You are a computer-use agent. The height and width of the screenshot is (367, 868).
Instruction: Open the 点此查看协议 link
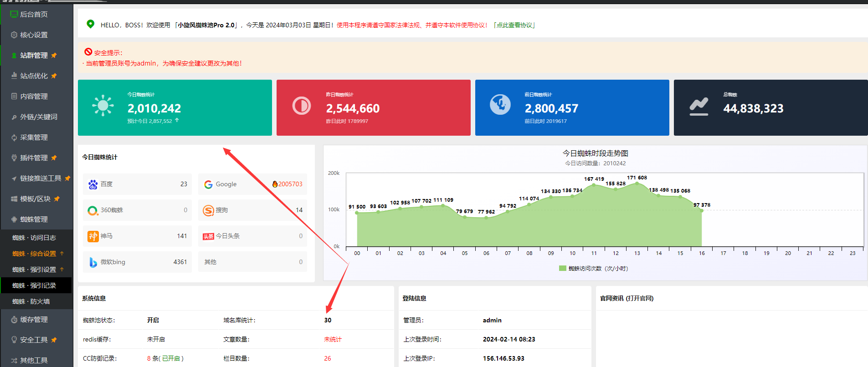click(x=514, y=25)
